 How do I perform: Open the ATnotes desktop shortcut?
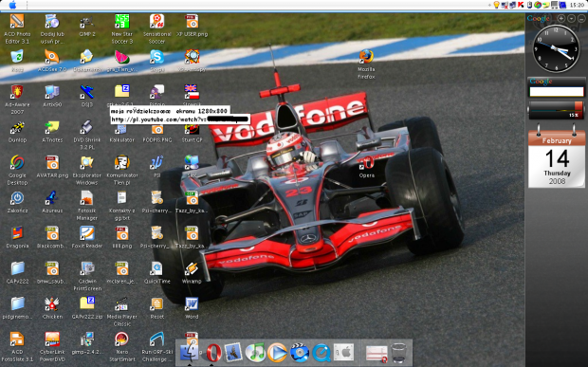(x=52, y=132)
